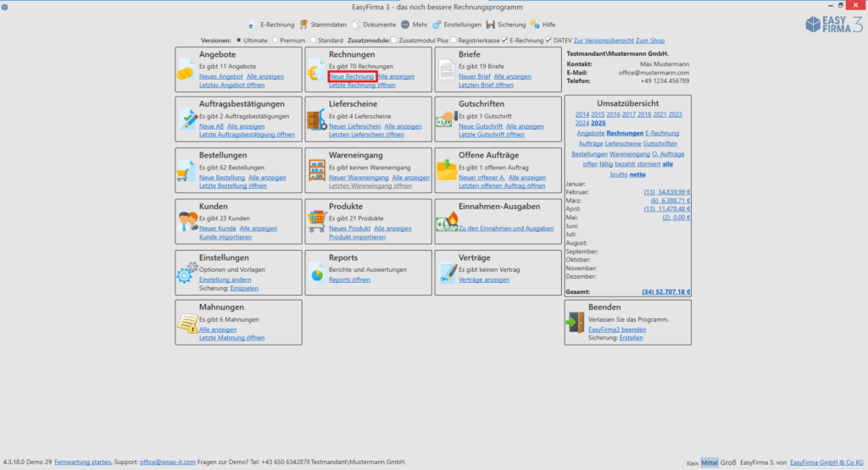Set interface size to Mittel

click(x=709, y=463)
